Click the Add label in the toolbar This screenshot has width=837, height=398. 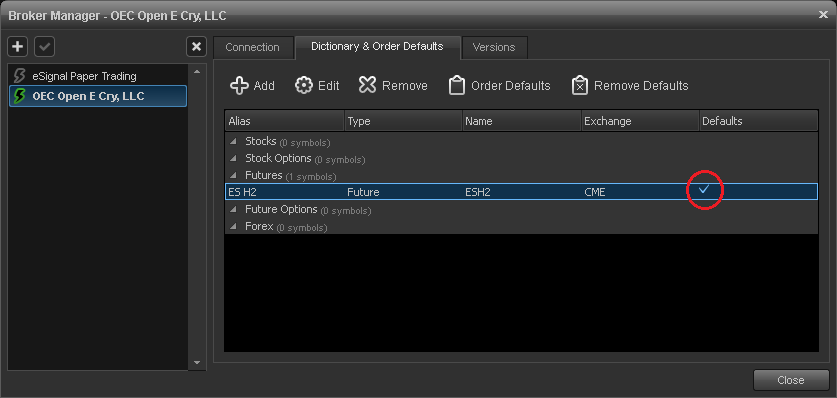[264, 86]
